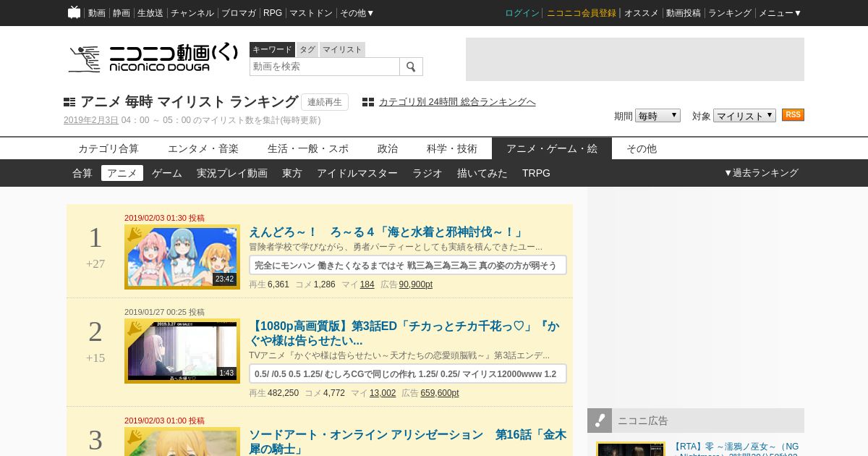Select the ゲーム subcategory
The image size is (868, 456).
(167, 173)
